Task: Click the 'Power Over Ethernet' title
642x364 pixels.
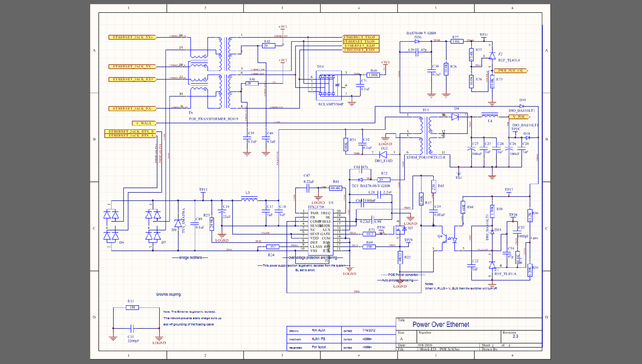Action: (x=441, y=325)
